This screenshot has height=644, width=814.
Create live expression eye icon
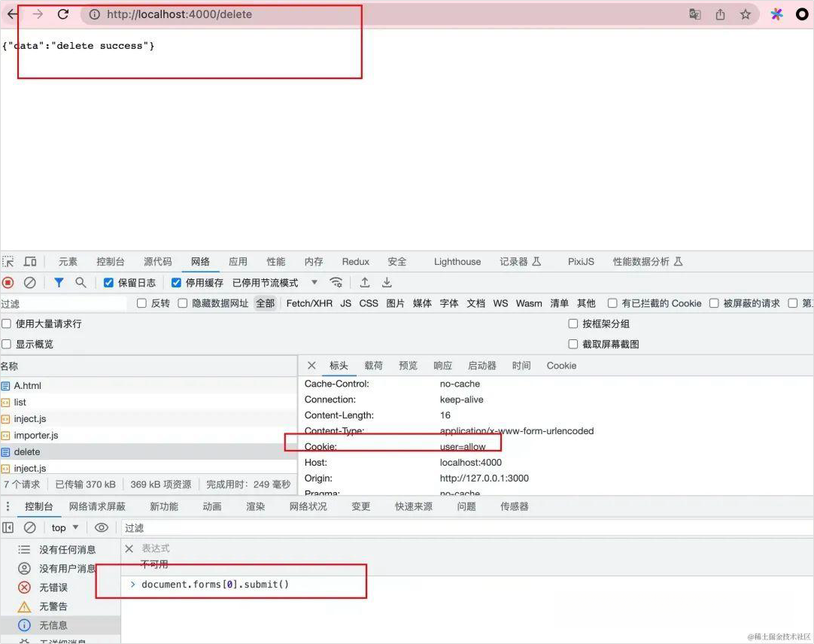click(102, 527)
